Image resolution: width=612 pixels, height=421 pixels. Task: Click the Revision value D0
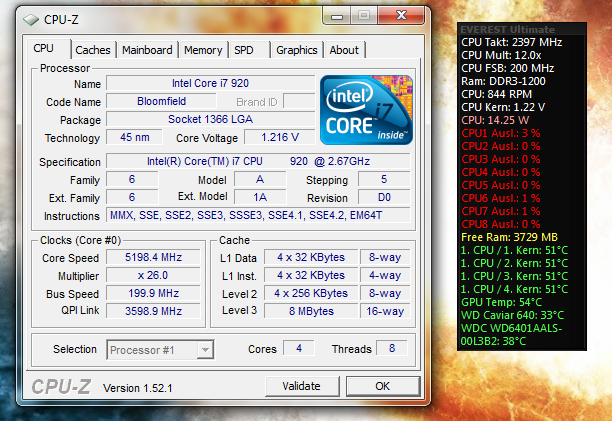tap(384, 197)
